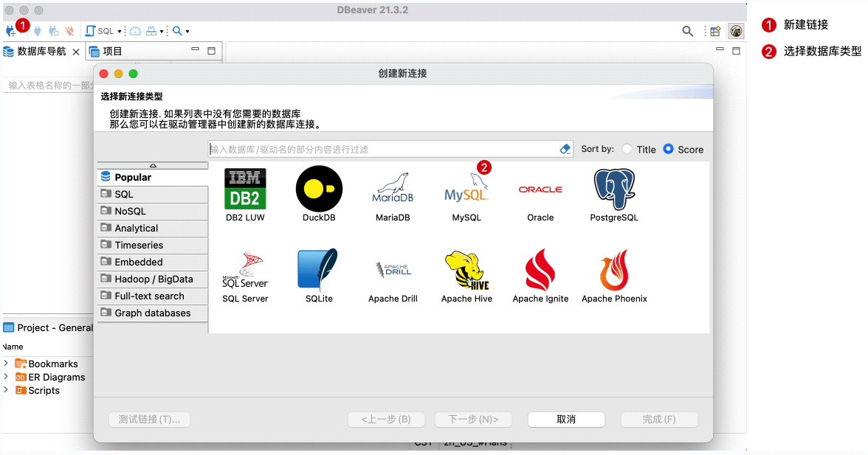This screenshot has width=868, height=455.
Task: Click the disconnect plug toolbar icon
Action: coord(69,31)
